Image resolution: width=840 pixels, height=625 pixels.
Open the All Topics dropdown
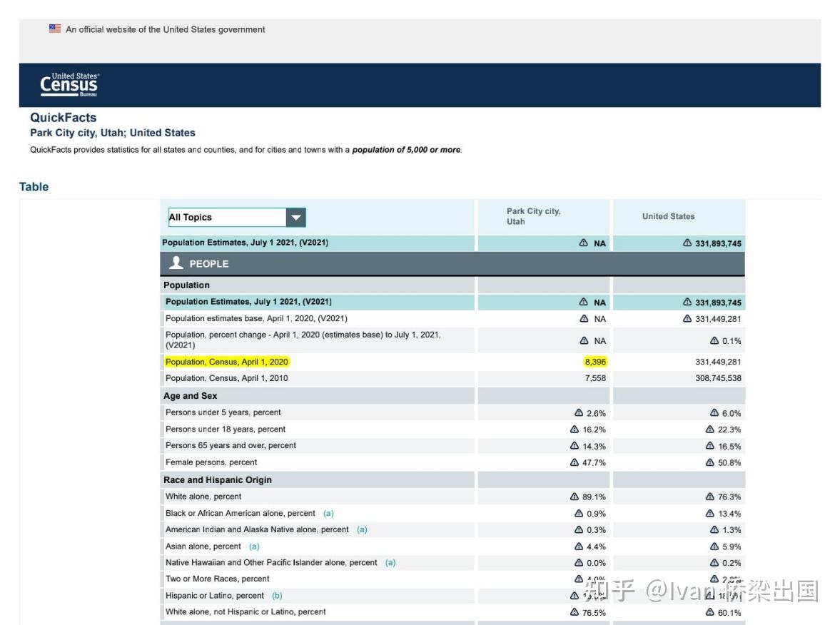[x=237, y=218]
